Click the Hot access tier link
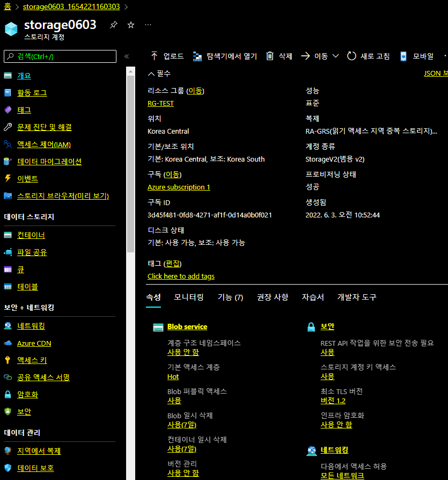Viewport: 448px width, 480px height. pos(173,376)
